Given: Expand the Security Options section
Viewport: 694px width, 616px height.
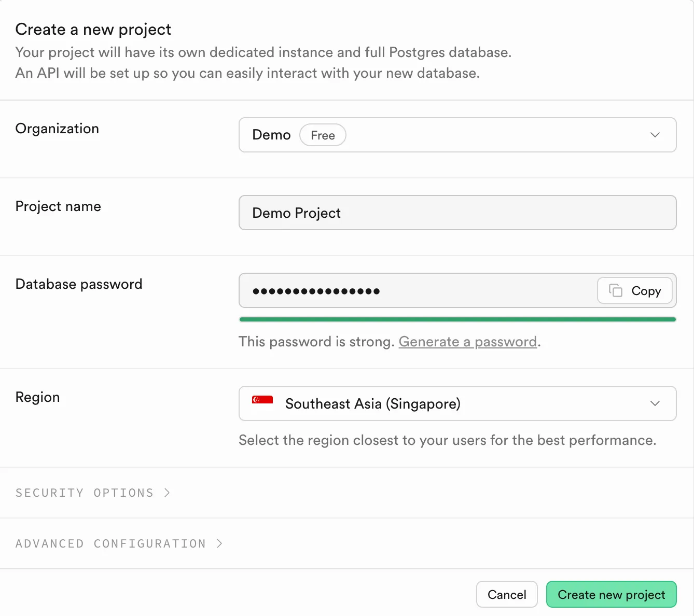Looking at the screenshot, I should coord(85,493).
